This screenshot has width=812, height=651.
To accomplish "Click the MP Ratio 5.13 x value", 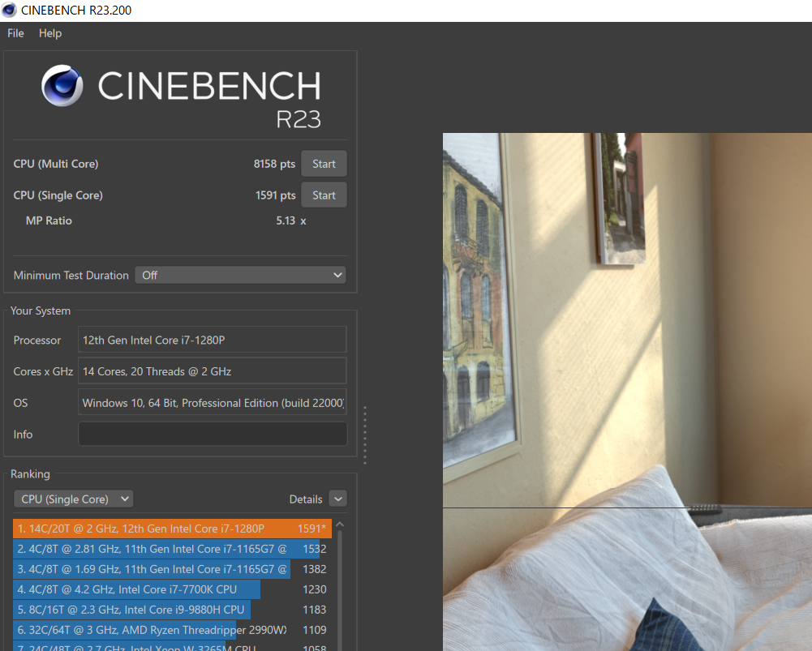I will tap(290, 221).
